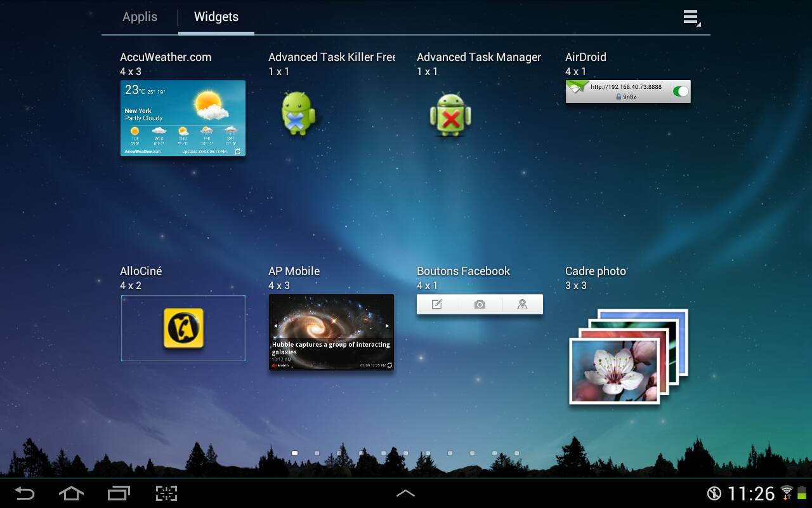Select the Widgets tab
Screen dimensions: 812x508
click(x=216, y=17)
